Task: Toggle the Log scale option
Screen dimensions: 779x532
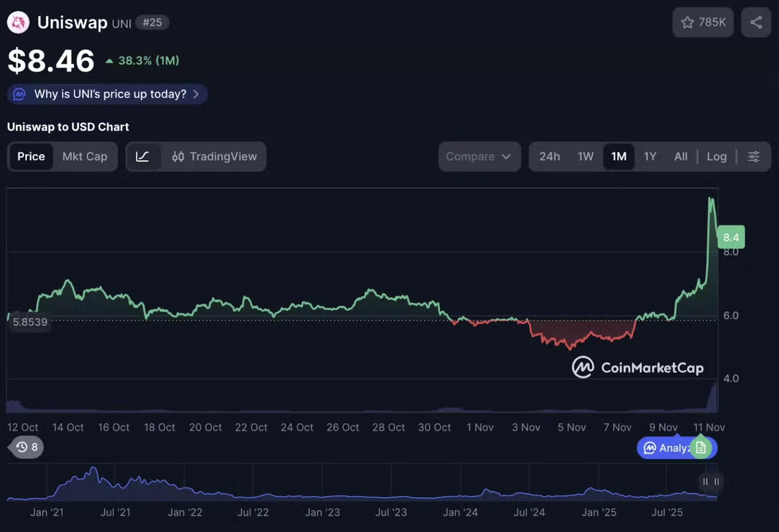Action: click(717, 156)
